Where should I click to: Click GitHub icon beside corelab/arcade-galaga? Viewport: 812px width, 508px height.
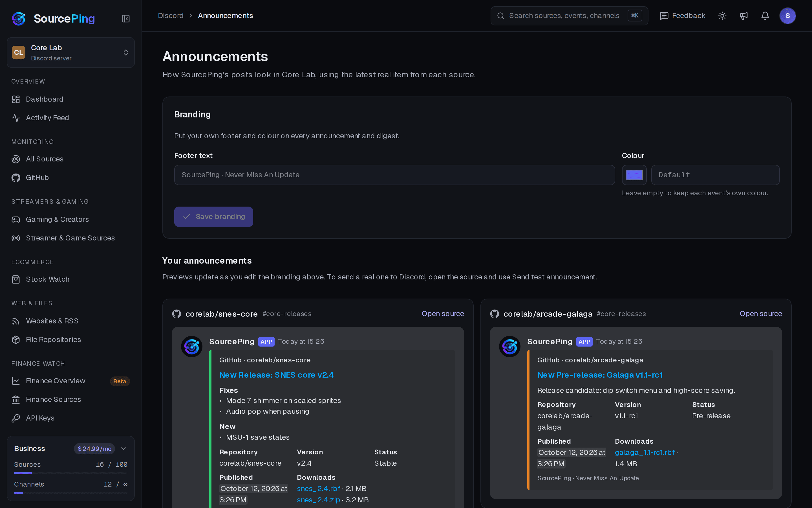(x=495, y=314)
